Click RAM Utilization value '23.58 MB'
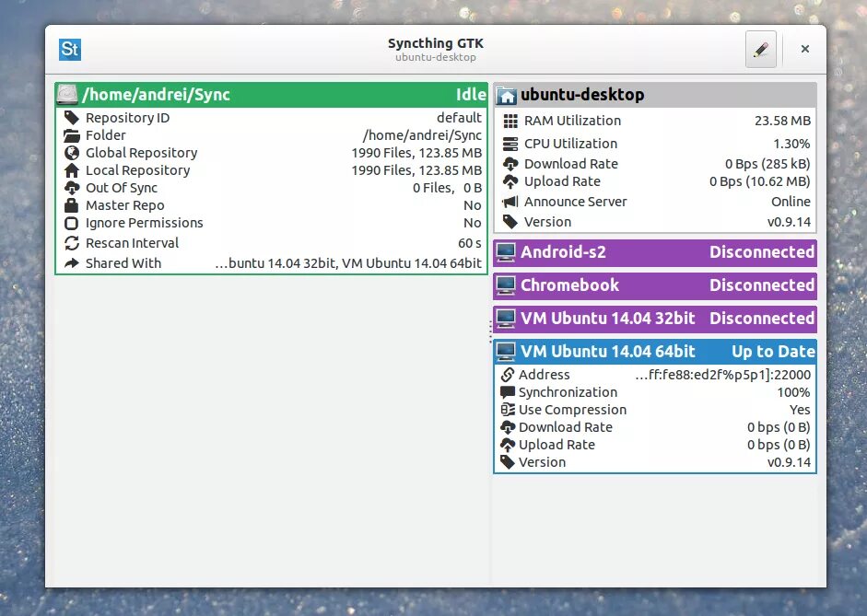 (782, 121)
